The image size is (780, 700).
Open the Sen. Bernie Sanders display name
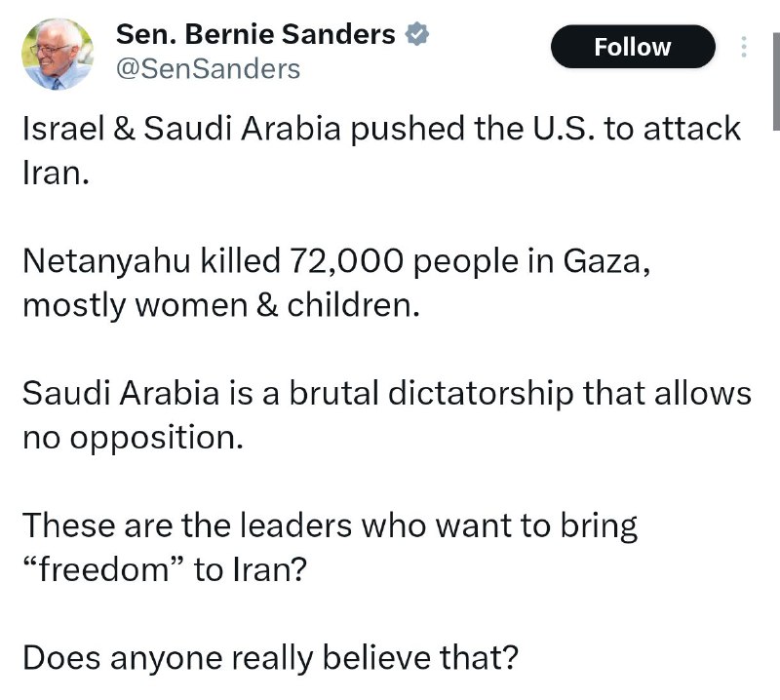255,35
